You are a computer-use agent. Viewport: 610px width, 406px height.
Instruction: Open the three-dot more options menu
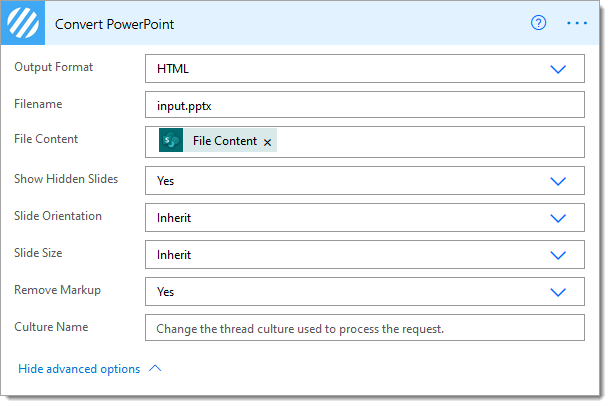tap(577, 23)
